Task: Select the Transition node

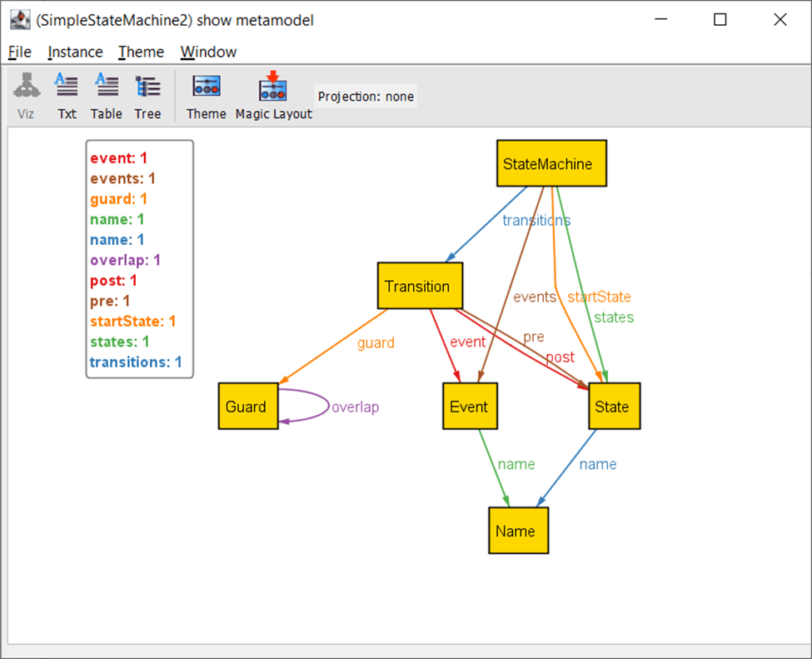Action: (x=416, y=287)
